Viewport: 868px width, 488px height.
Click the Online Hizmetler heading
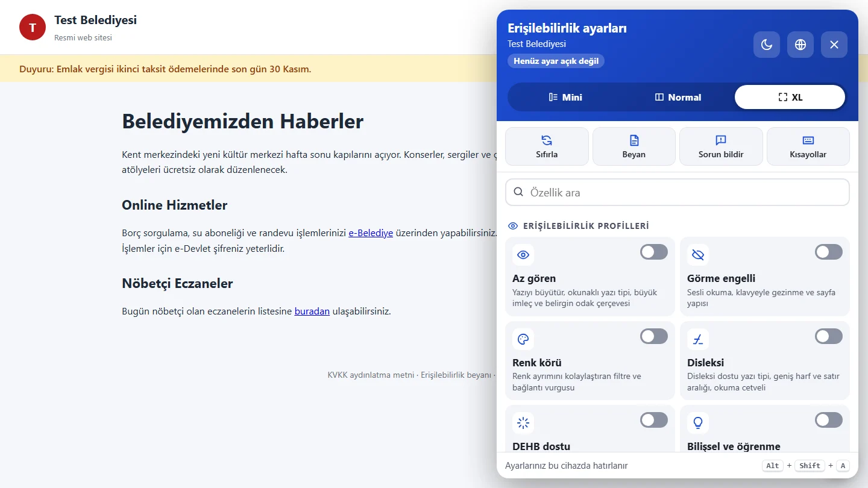[x=174, y=205]
